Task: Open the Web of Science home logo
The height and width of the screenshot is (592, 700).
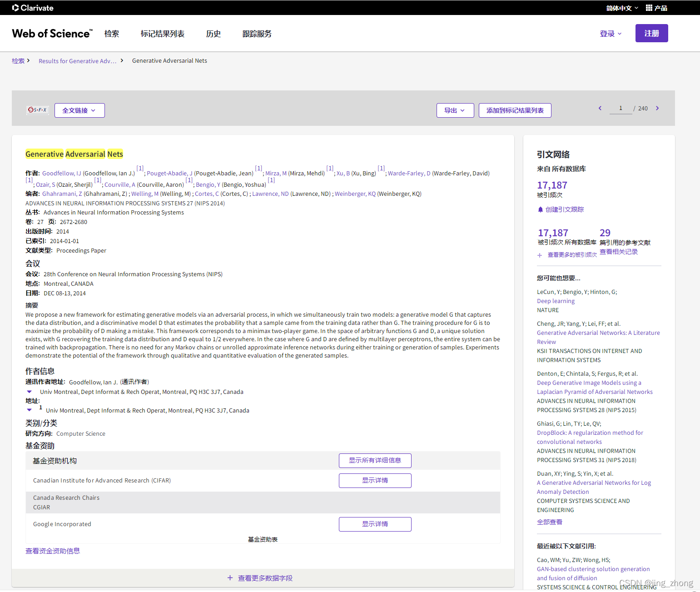Action: pos(52,34)
